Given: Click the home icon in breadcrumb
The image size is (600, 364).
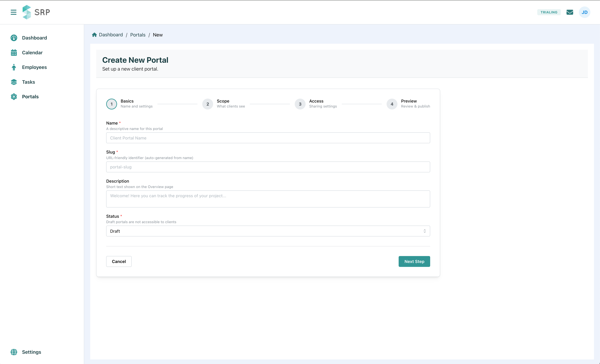Looking at the screenshot, I should pos(94,35).
